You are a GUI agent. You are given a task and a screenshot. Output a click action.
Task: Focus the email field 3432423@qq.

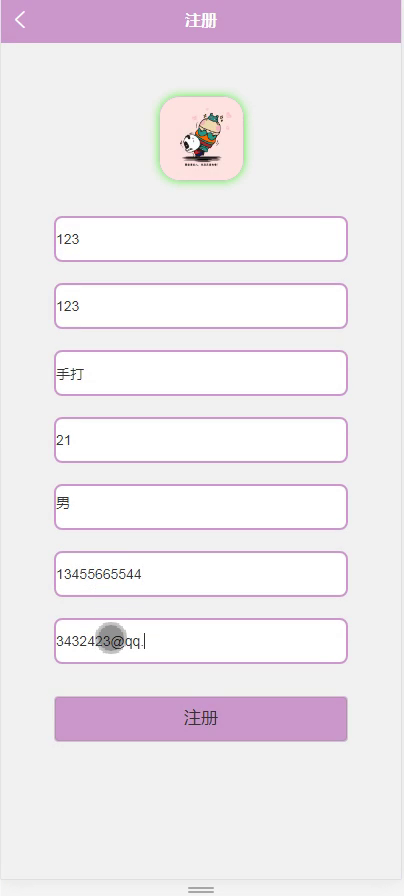[x=201, y=641]
